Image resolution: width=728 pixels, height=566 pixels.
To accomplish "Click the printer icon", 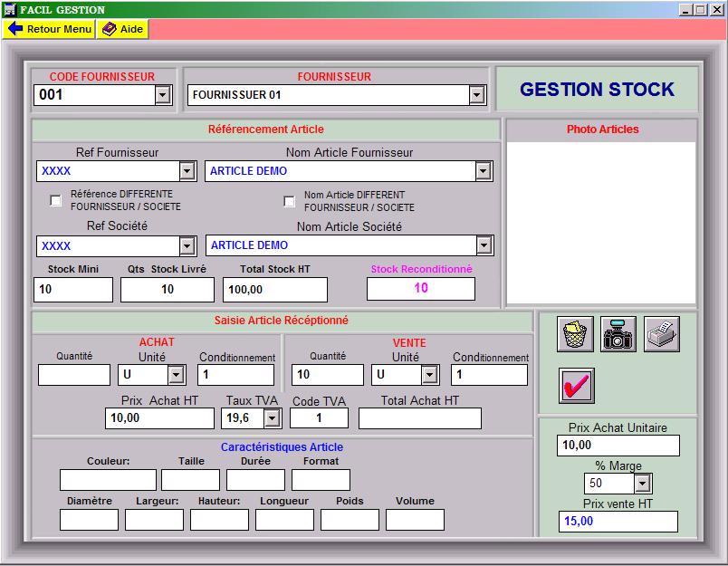I will 662,334.
